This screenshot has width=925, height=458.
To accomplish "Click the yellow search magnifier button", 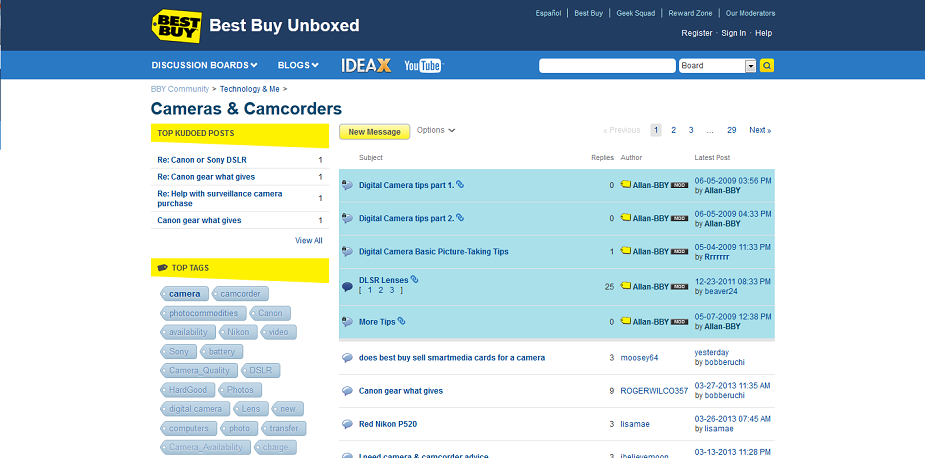I will [x=766, y=66].
